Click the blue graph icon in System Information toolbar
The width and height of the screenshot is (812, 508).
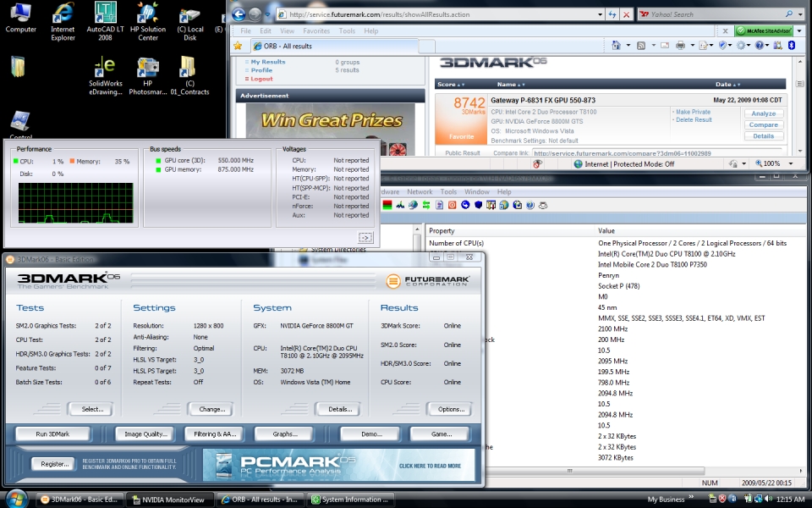pyautogui.click(x=400, y=205)
